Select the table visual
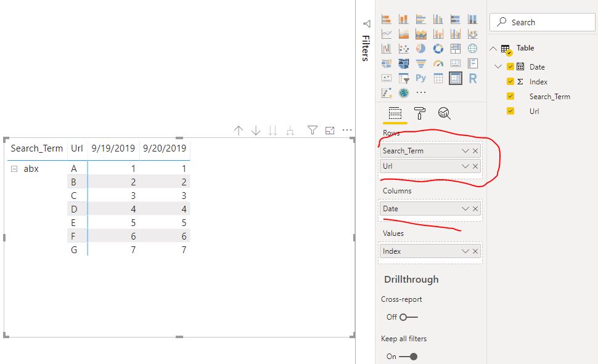This screenshot has height=364, width=598. coord(438,78)
